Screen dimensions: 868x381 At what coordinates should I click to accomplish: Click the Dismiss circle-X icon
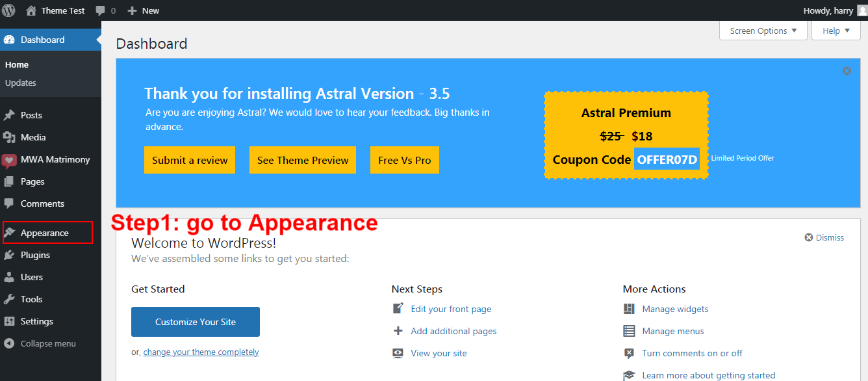(809, 237)
